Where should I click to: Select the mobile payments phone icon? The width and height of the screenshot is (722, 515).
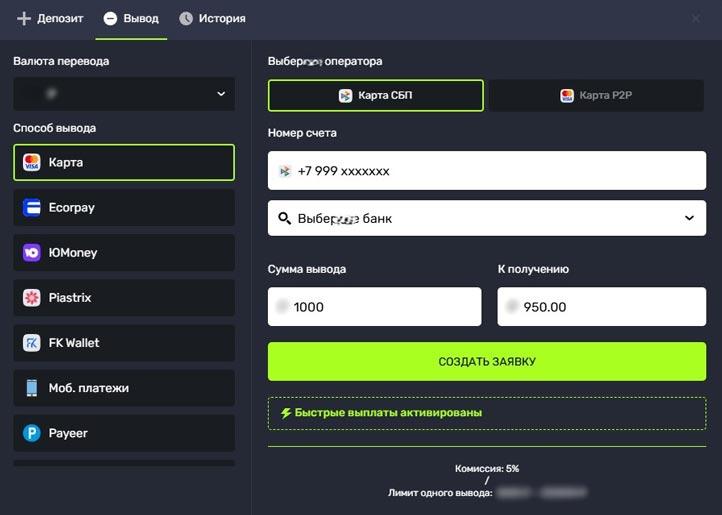[x=32, y=388]
